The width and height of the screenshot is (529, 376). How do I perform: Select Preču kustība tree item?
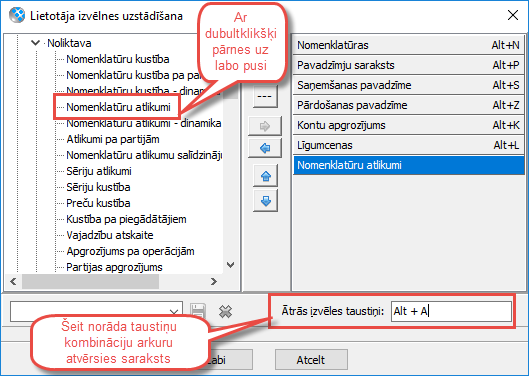pyautogui.click(x=98, y=203)
